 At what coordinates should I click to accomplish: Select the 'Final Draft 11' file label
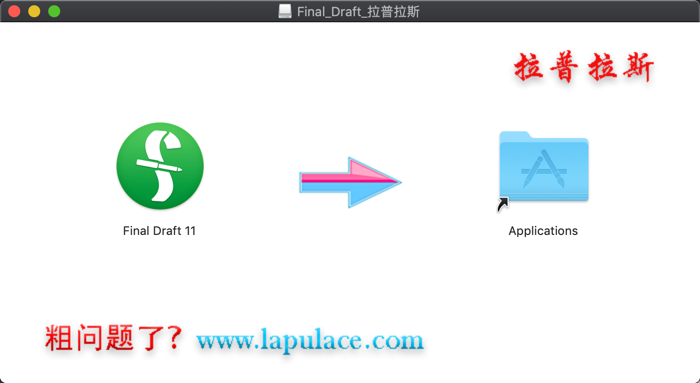click(x=159, y=231)
